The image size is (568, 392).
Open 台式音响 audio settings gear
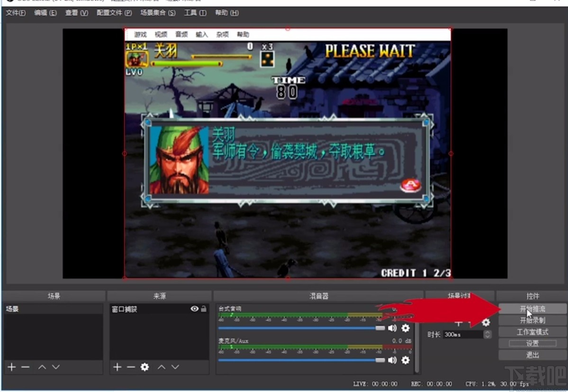click(406, 328)
